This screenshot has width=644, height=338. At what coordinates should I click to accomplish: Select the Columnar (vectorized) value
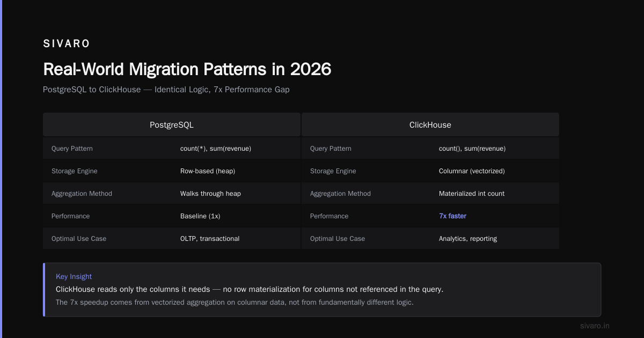472,171
